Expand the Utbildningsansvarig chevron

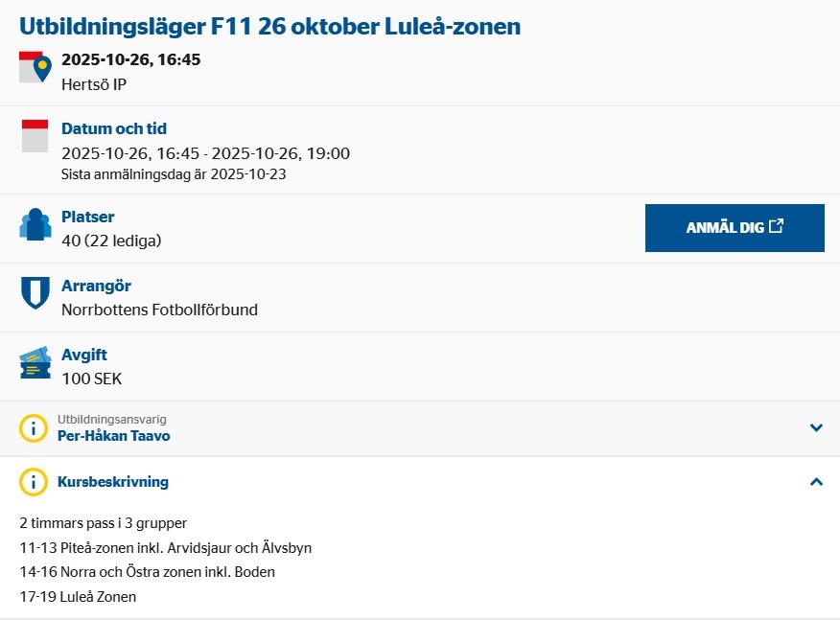pos(816,428)
